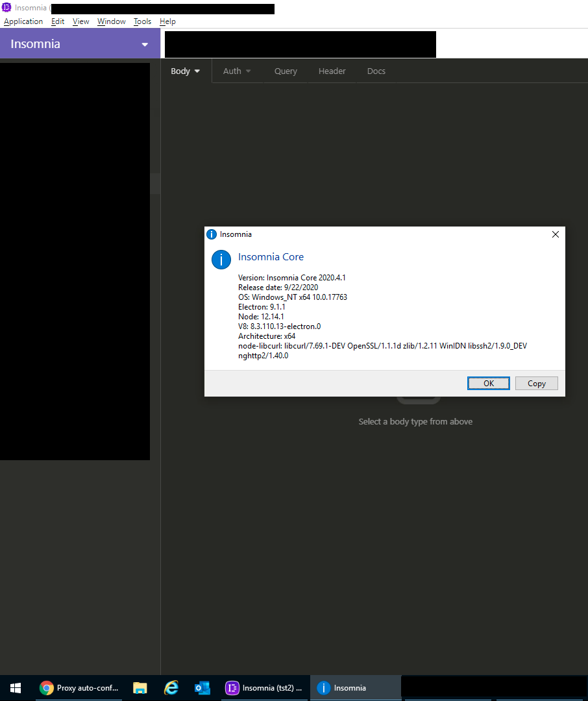Open the Body type dropdown
The width and height of the screenshot is (588, 701).
185,71
